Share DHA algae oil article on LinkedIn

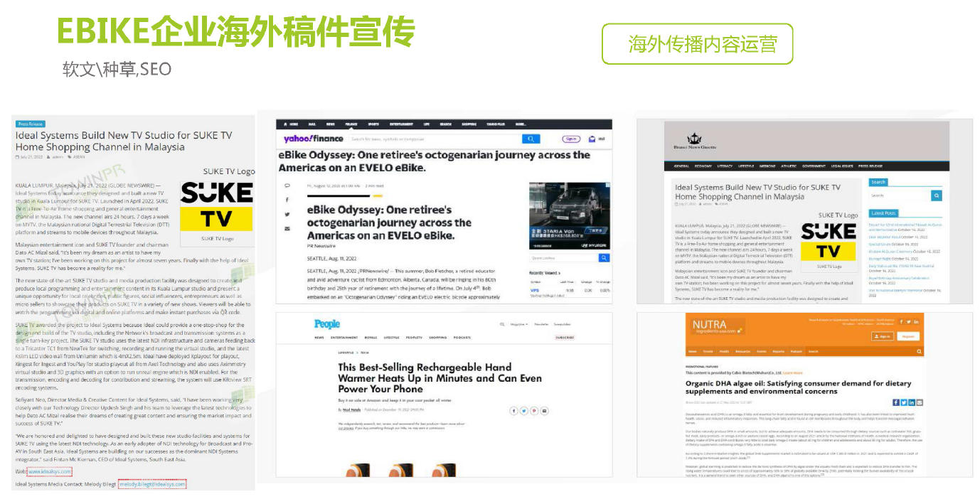[x=911, y=402]
